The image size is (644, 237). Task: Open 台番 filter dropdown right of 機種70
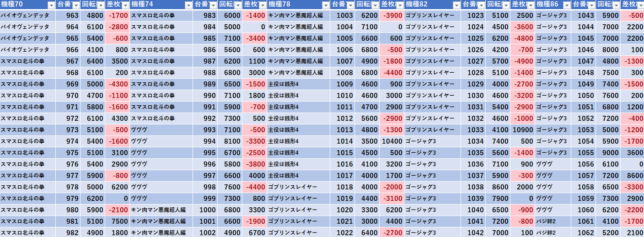tap(75, 5)
